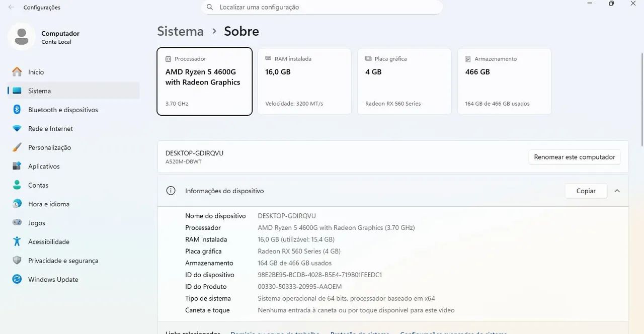Select the 16,0 GB RAM value card
Image resolution: width=644 pixels, height=334 pixels.
click(304, 81)
